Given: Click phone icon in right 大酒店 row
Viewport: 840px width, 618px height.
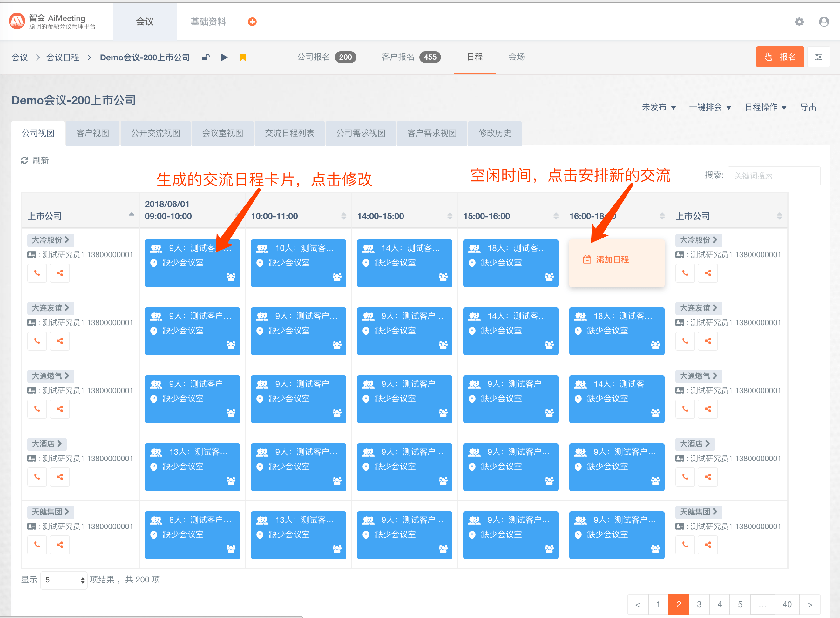Looking at the screenshot, I should click(686, 477).
